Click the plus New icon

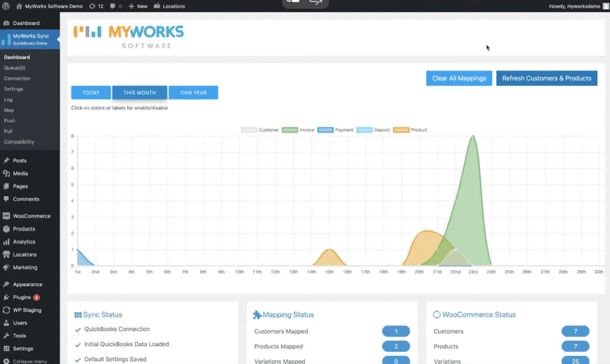[132, 6]
